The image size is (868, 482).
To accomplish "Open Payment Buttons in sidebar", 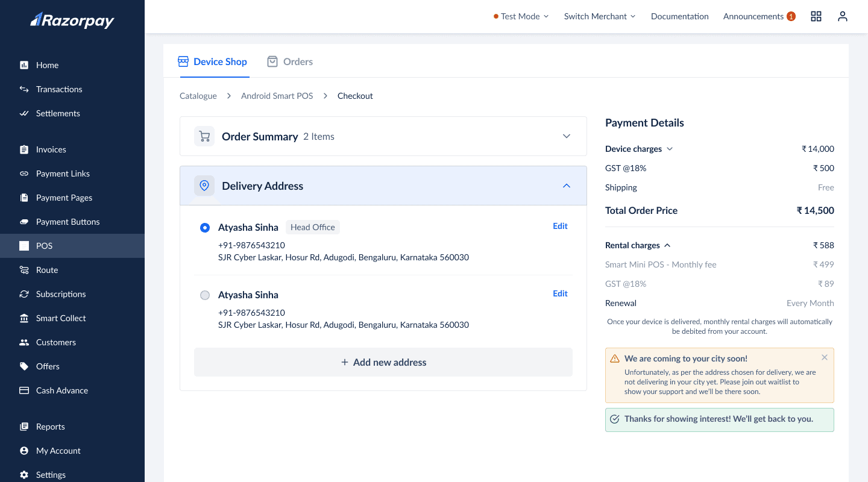I will coord(72,222).
